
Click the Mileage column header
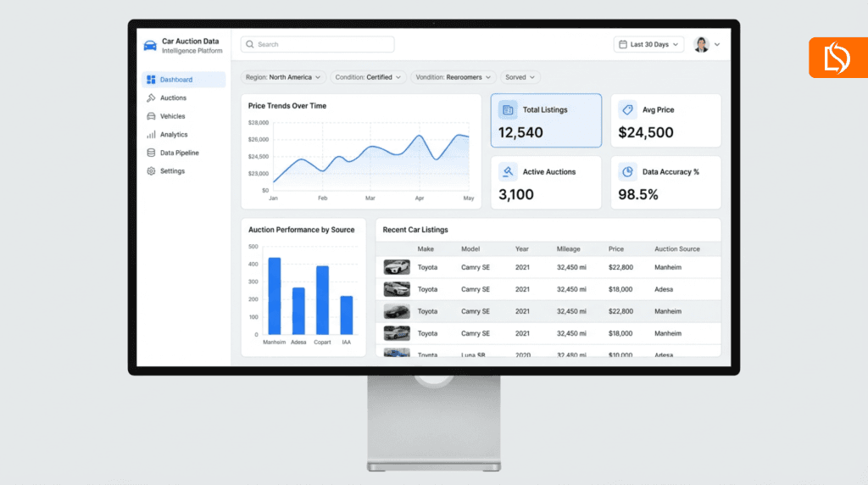point(569,249)
